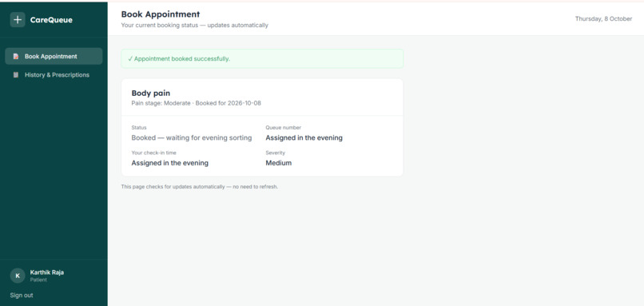Image resolution: width=644 pixels, height=306 pixels.
Task: Click the 'Appointment booked successfully' banner
Action: point(262,59)
